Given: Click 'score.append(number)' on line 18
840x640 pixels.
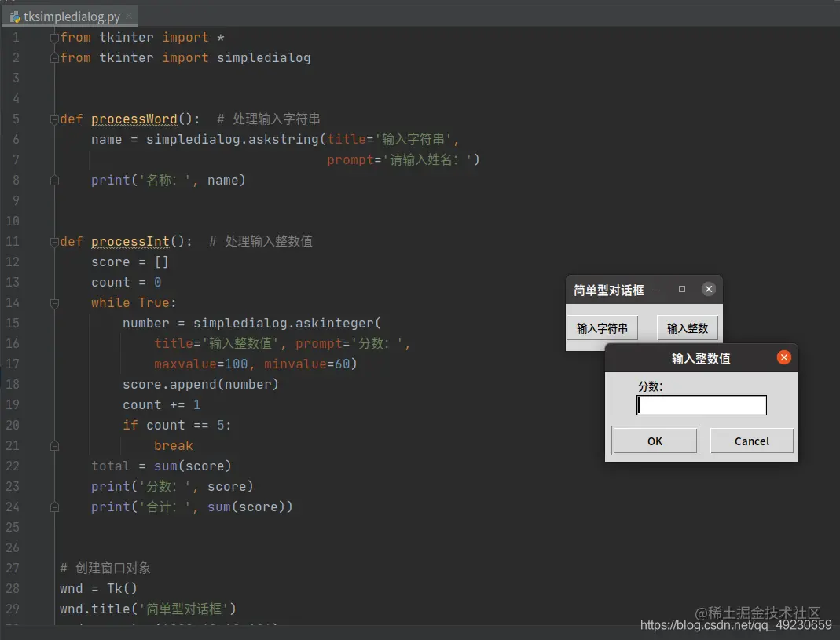Looking at the screenshot, I should [200, 384].
